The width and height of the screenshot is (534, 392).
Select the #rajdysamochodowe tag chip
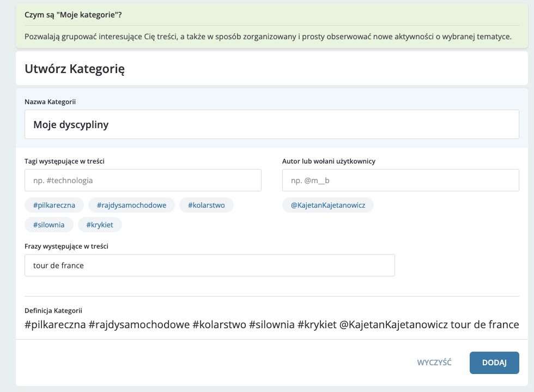click(131, 205)
